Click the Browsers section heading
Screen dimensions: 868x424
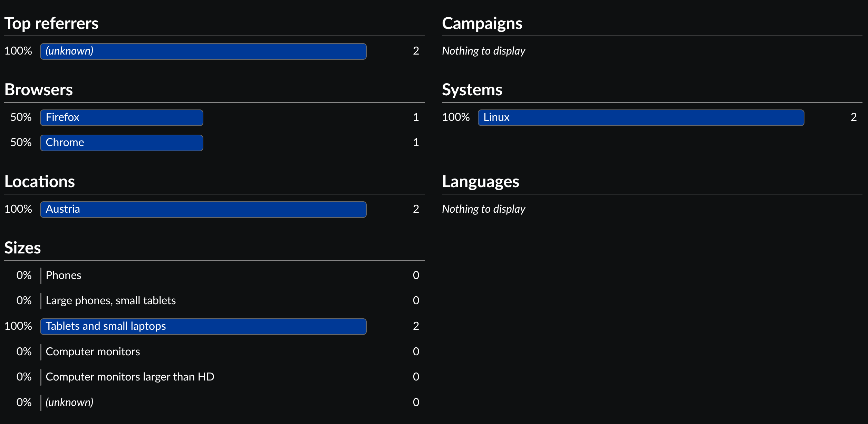pos(39,90)
